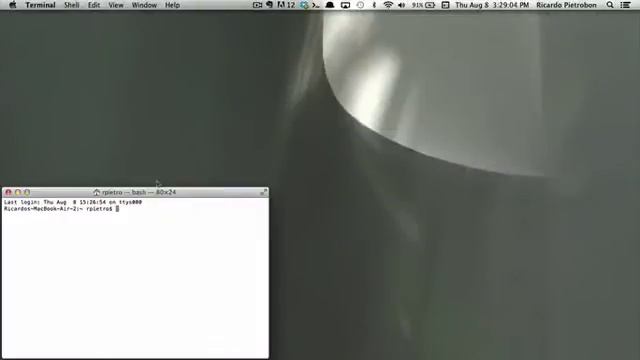Open the AirPlay display menu
The width and height of the screenshot is (640, 360).
345,5
